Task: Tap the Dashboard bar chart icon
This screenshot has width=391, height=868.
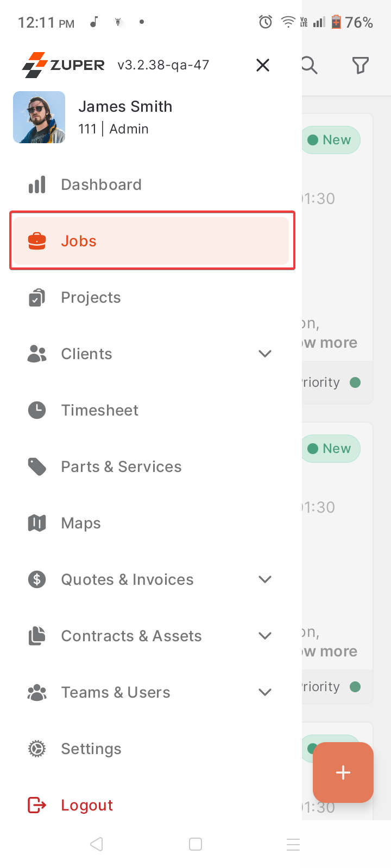Action: pyautogui.click(x=37, y=184)
